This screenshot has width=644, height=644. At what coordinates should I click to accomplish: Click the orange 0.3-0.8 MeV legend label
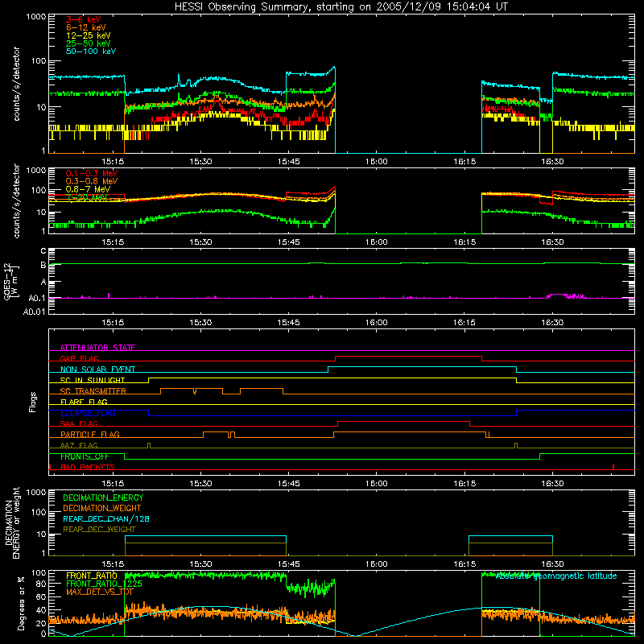pos(92,181)
